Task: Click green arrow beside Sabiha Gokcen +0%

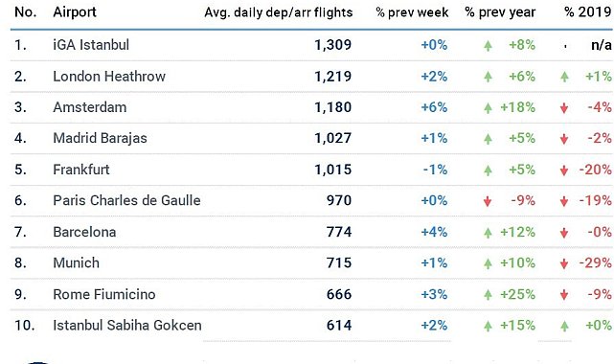Action: pyautogui.click(x=564, y=326)
